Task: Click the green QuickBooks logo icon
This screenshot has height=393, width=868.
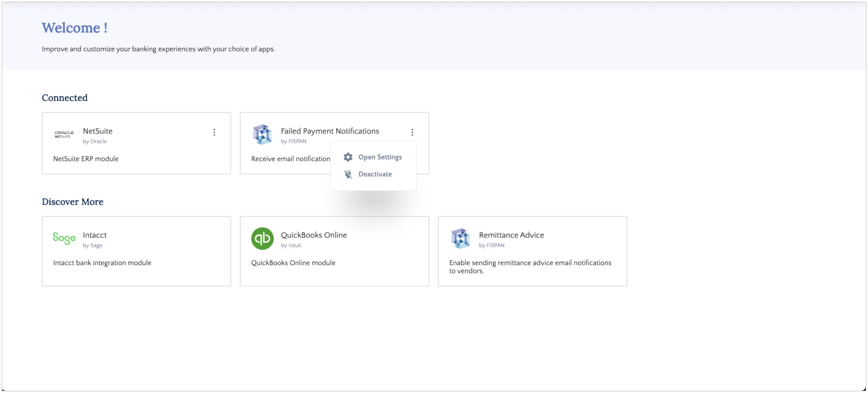Action: pyautogui.click(x=262, y=239)
